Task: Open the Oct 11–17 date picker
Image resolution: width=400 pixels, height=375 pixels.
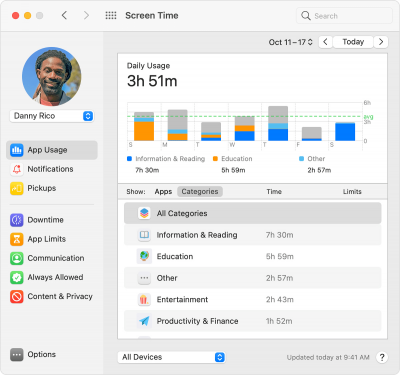Action: pyautogui.click(x=291, y=42)
